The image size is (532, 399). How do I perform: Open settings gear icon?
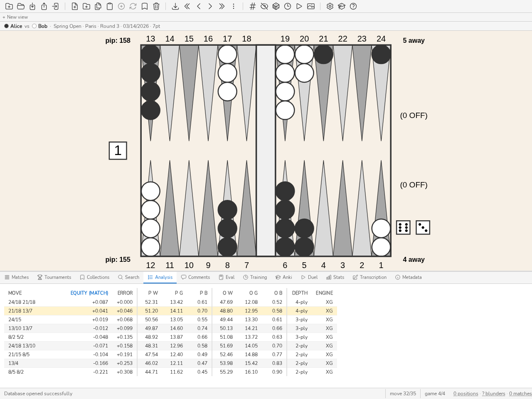(330, 6)
